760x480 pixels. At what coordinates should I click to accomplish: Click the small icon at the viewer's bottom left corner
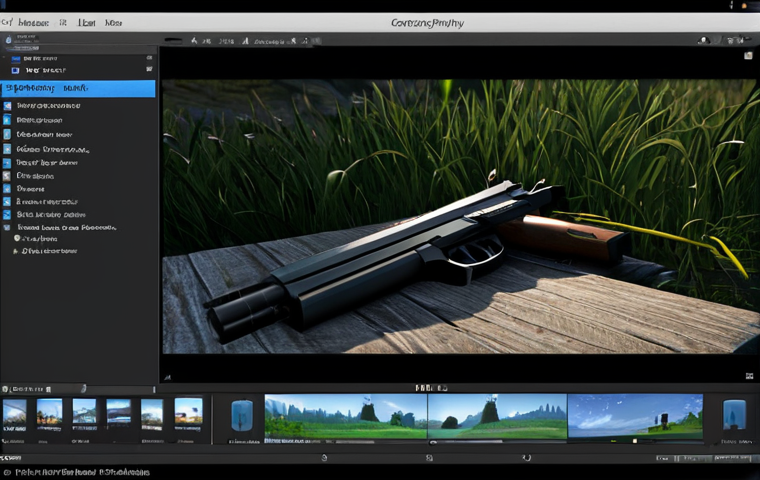[x=167, y=377]
